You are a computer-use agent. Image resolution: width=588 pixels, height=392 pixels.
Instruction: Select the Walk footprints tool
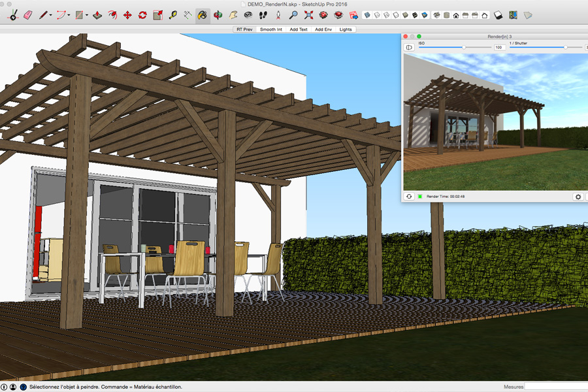(x=263, y=14)
